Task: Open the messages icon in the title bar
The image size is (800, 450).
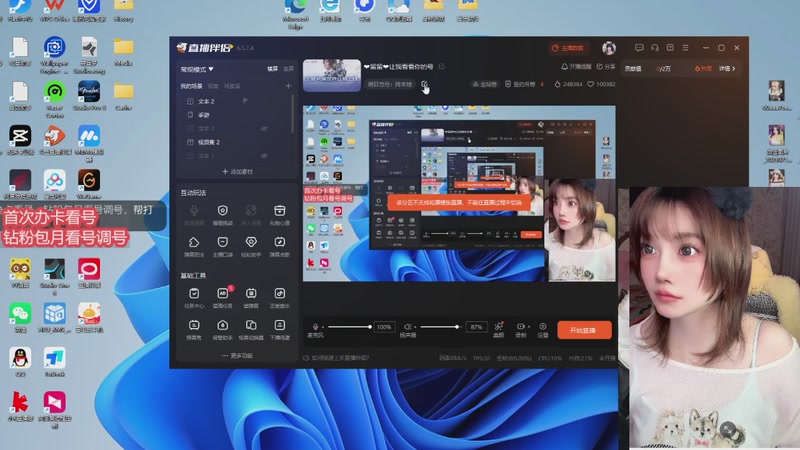Action: tap(639, 47)
